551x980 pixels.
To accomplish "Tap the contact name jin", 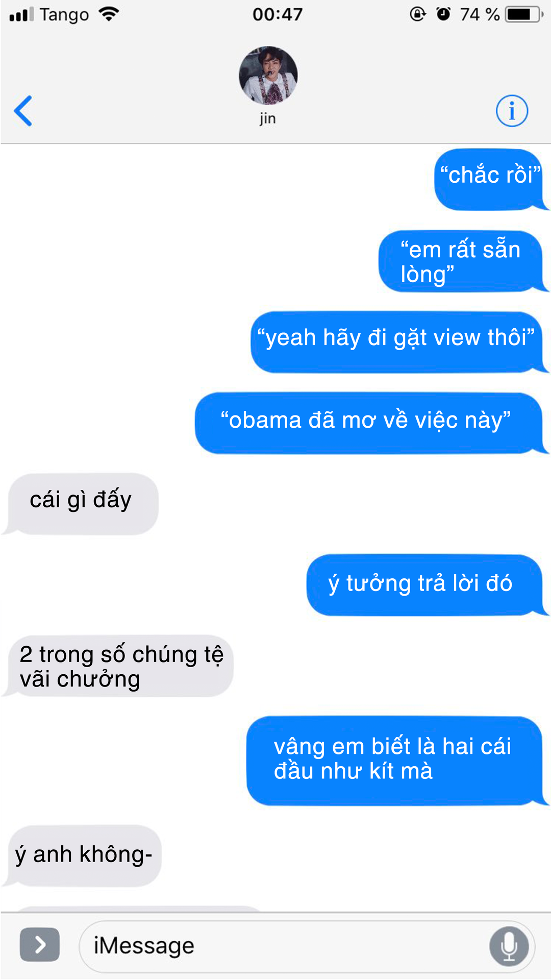I will [x=268, y=118].
